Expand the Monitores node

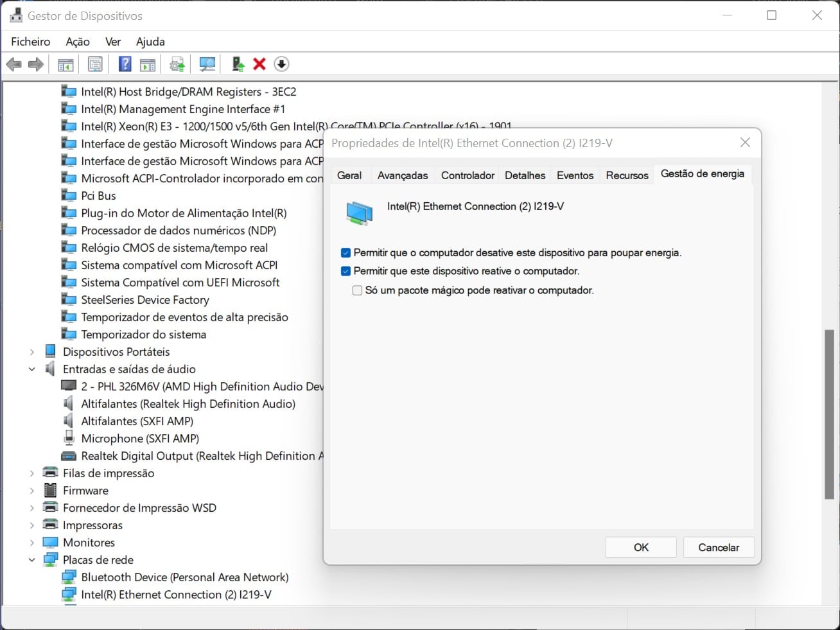(31, 543)
